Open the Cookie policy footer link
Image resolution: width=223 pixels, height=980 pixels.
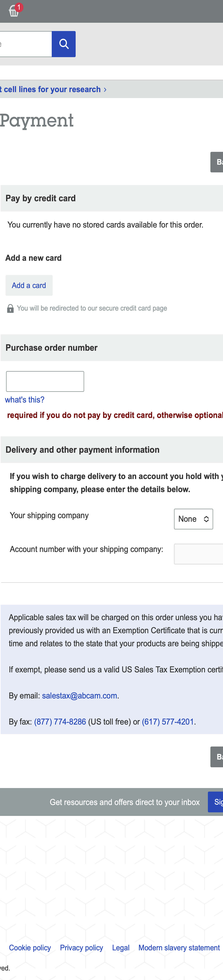pyautogui.click(x=30, y=948)
